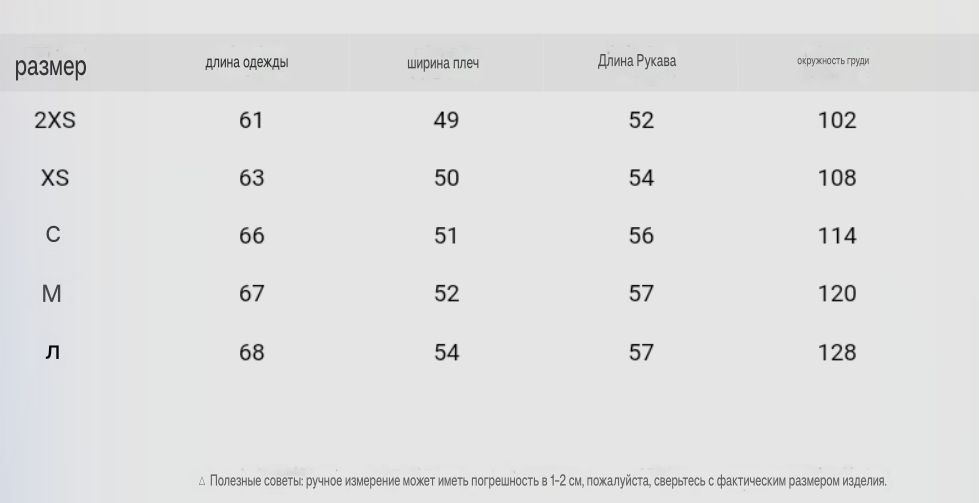The image size is (979, 503).
Task: Select the 2XS size row label
Action: point(55,120)
